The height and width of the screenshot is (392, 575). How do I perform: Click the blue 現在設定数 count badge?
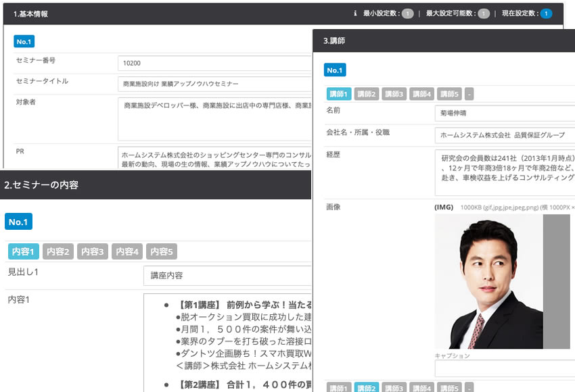pyautogui.click(x=546, y=14)
